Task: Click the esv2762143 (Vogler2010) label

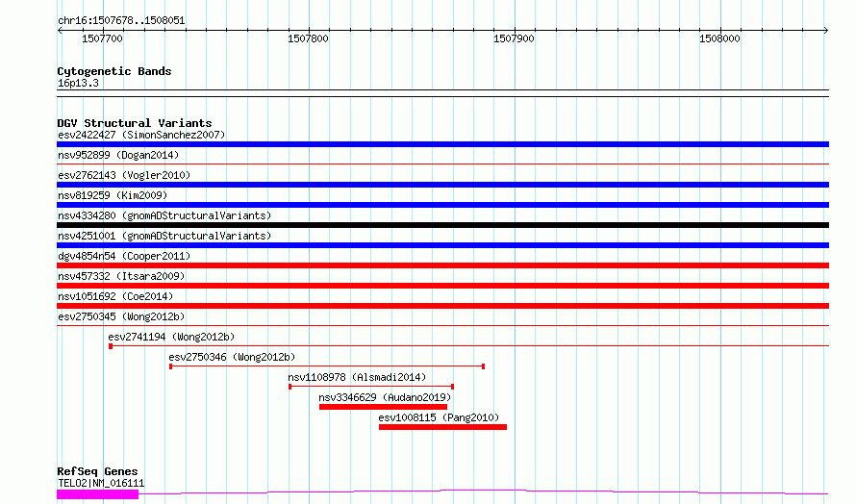Action: [124, 175]
